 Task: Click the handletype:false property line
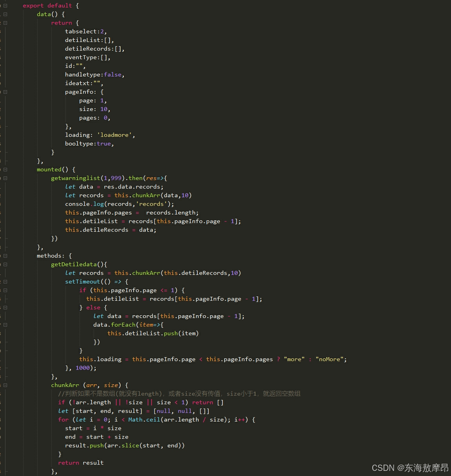pos(94,74)
